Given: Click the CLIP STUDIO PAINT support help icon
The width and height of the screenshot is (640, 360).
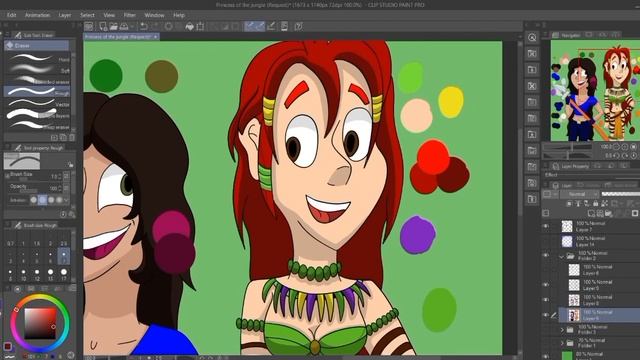Looking at the screenshot, I should coord(298,27).
